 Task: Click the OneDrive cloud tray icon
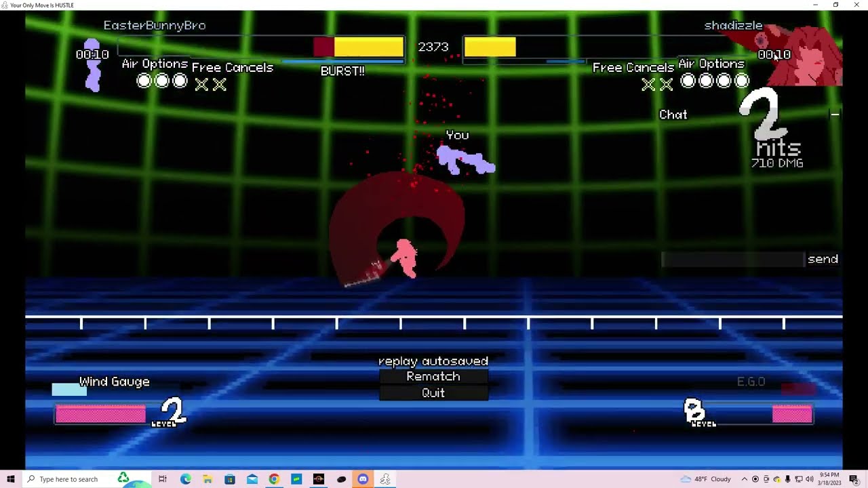(777, 479)
